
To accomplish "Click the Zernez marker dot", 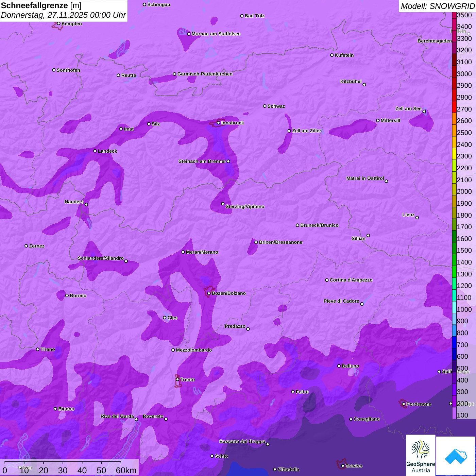I will pyautogui.click(x=26, y=246).
